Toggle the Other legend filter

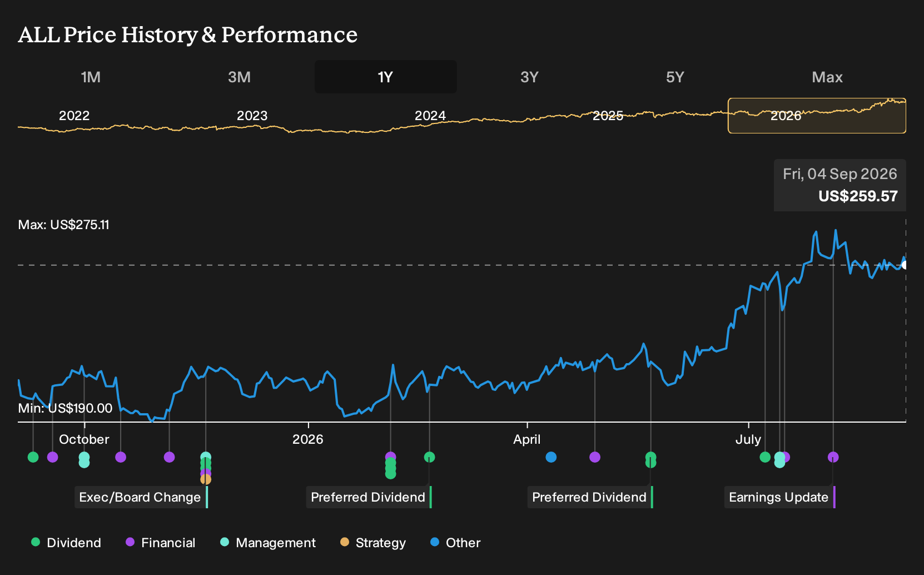point(455,543)
